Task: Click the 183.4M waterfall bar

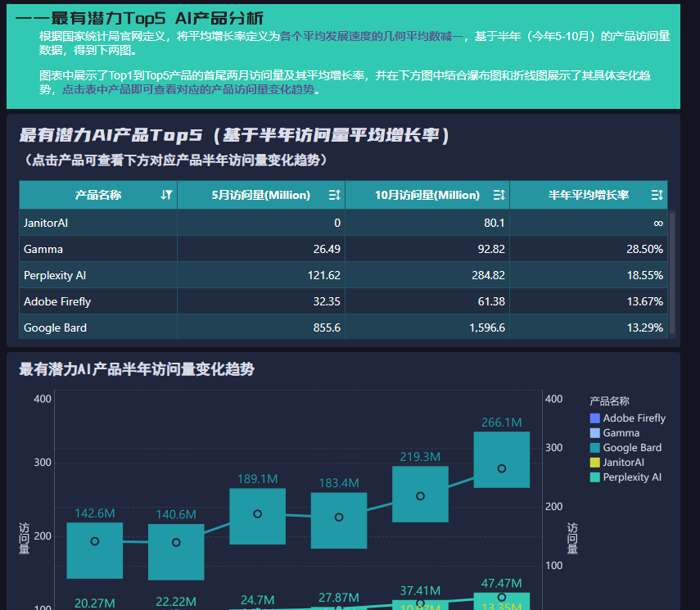Action: pyautogui.click(x=339, y=520)
